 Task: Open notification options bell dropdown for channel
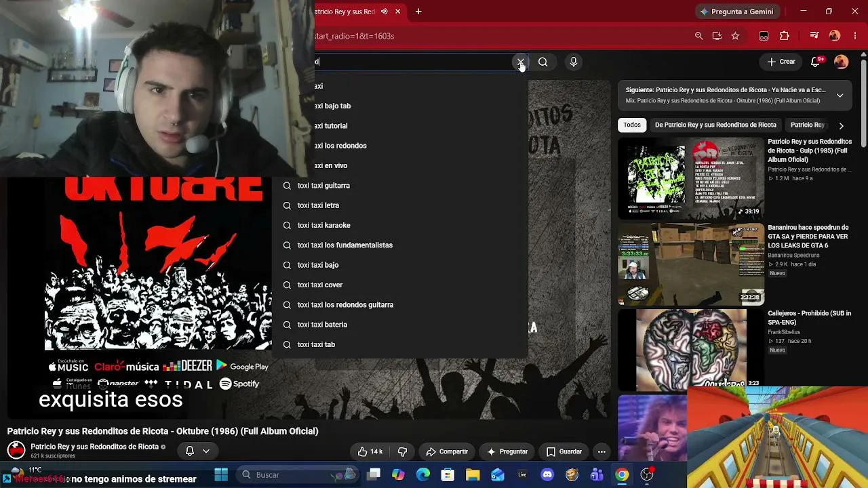[197, 451]
